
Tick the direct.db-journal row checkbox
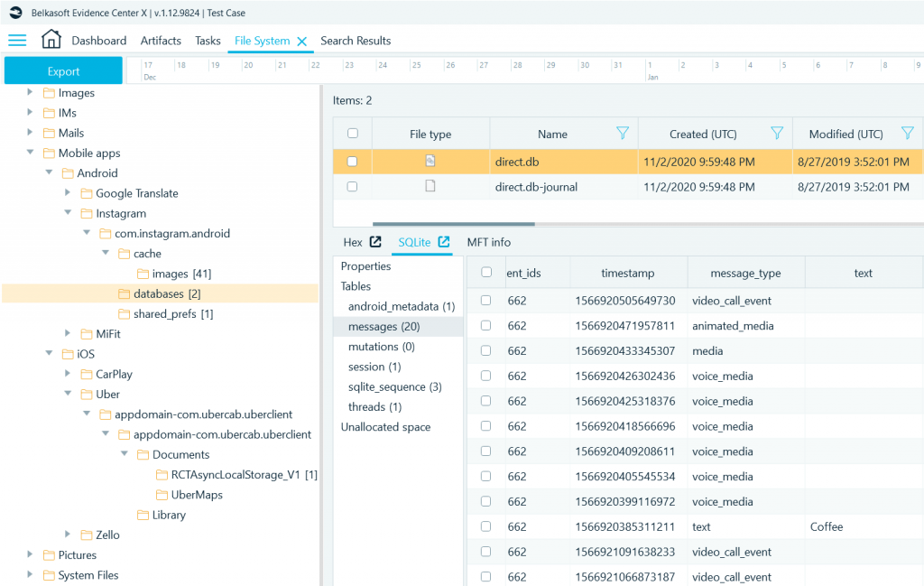353,187
